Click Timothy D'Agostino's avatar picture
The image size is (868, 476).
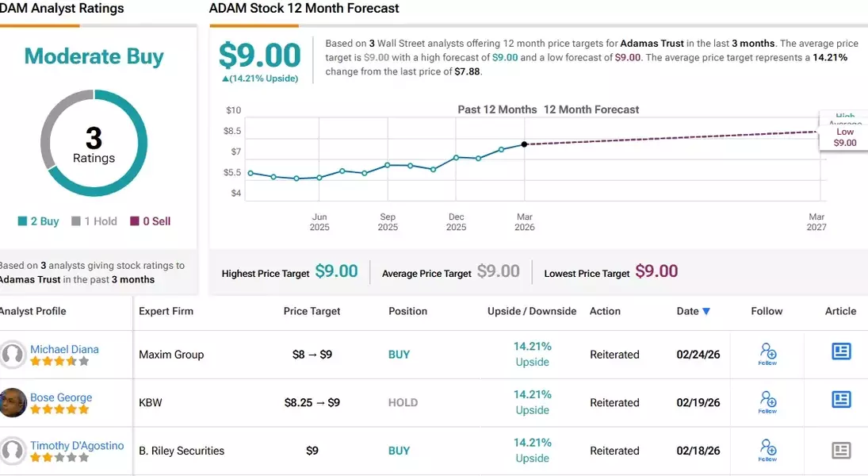click(13, 451)
